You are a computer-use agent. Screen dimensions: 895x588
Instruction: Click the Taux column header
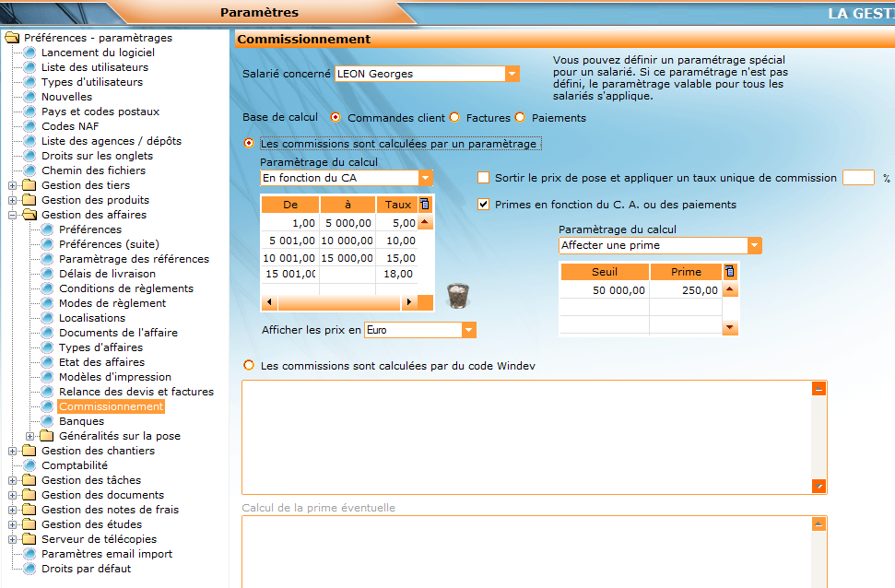pyautogui.click(x=397, y=205)
